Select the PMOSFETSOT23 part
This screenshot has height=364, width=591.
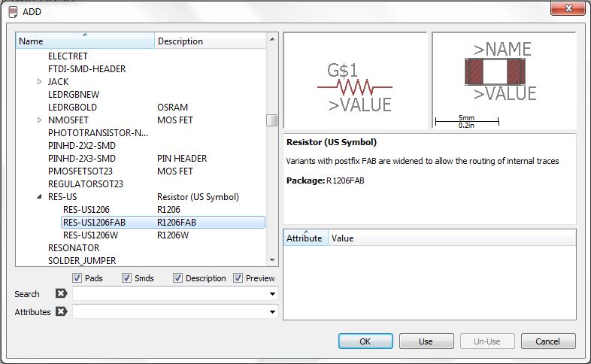80,171
